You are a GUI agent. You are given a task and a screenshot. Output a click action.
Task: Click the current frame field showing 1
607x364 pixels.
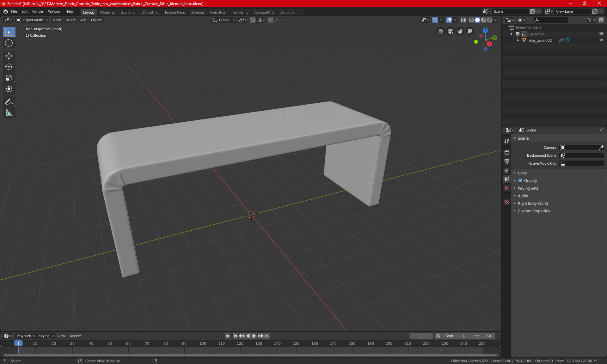tap(421, 336)
